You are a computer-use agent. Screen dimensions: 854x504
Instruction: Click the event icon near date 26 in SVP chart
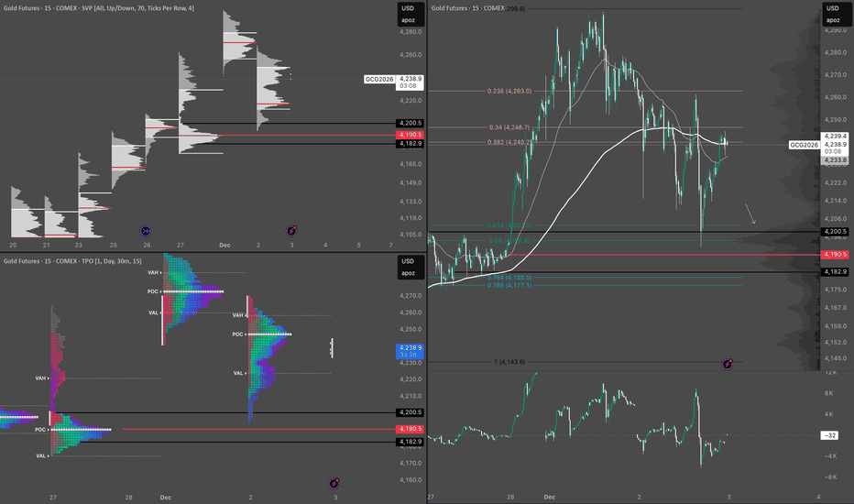[146, 230]
